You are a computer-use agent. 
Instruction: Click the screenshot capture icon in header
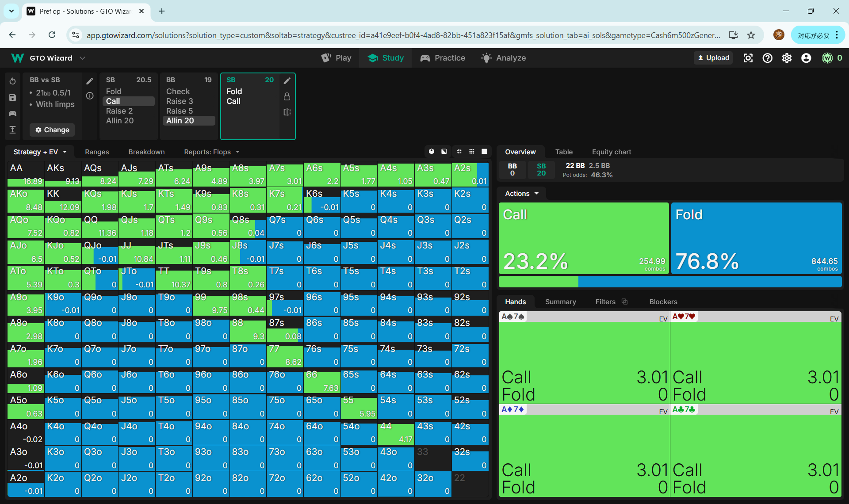[x=748, y=58]
